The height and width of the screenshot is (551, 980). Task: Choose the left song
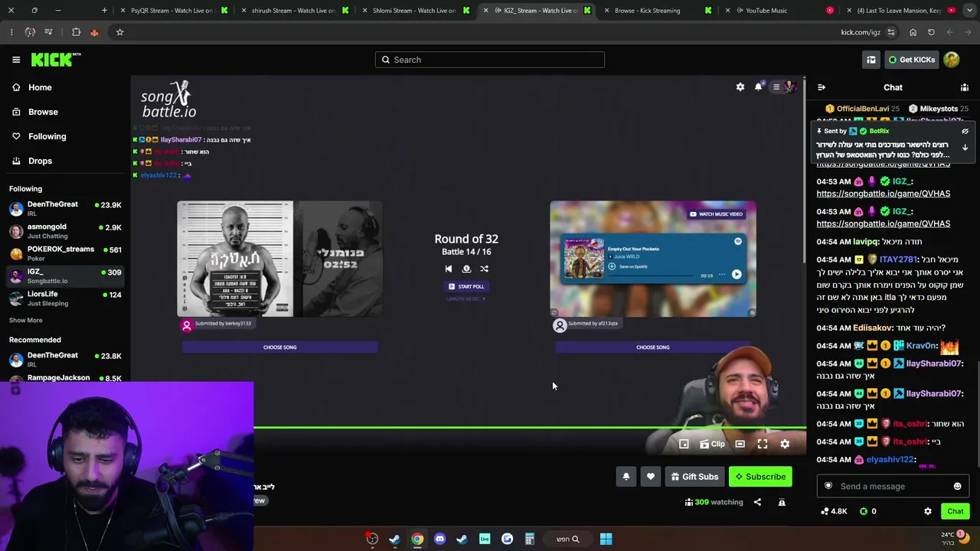click(280, 347)
